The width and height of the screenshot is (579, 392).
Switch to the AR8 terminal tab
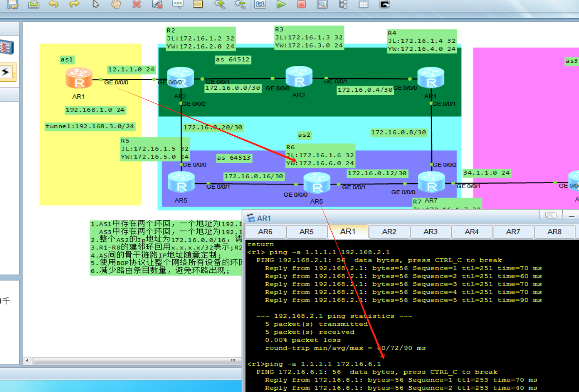point(554,232)
